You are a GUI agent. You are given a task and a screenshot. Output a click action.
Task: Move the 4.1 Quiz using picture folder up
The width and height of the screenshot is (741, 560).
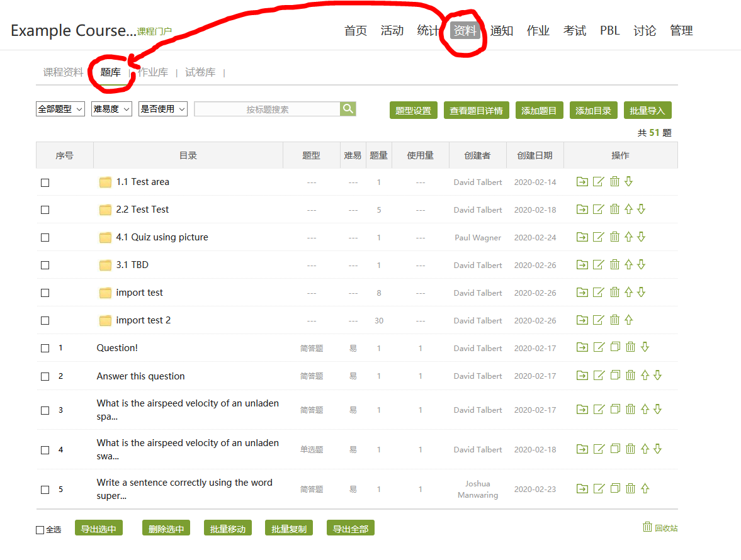click(x=628, y=237)
